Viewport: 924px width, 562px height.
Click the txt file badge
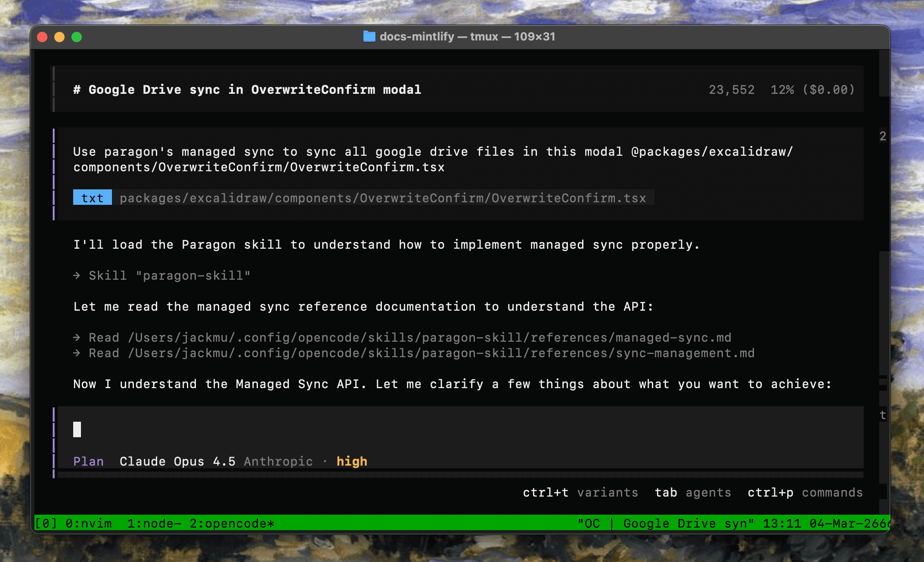point(92,198)
